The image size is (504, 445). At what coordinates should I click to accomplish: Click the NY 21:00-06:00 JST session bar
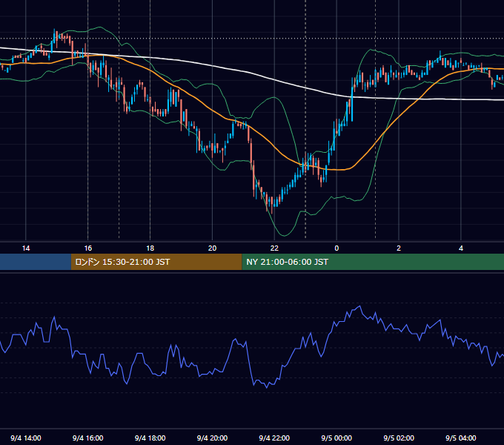(373, 262)
